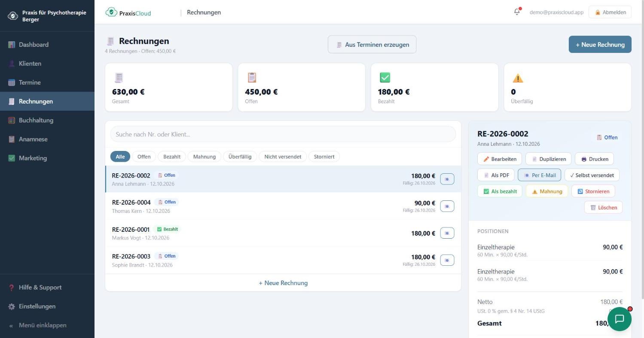Open Buchhaltung section

[x=47, y=120]
